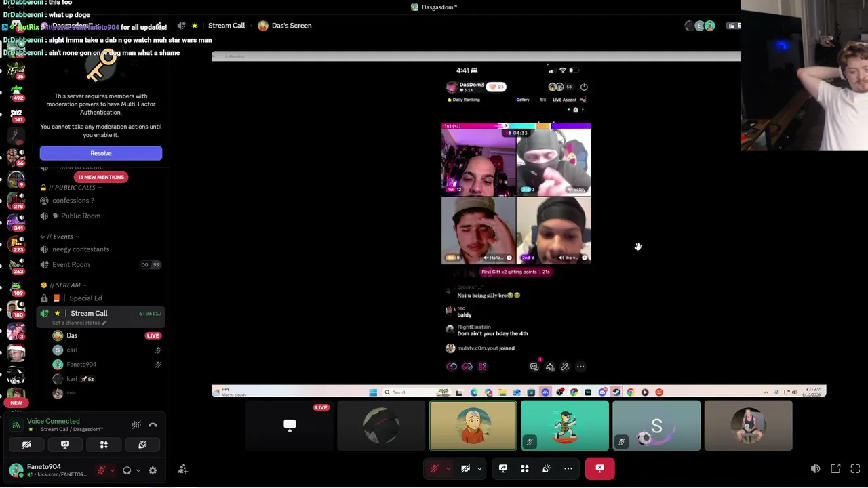Select the dark avatar participant tile
Viewport: 868px width, 488px height.
click(381, 426)
